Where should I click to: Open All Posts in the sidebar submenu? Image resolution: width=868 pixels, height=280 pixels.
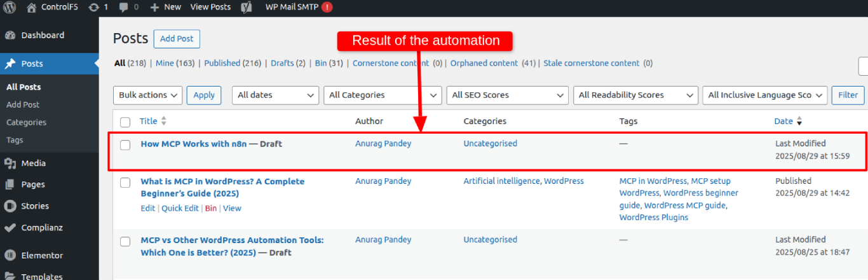[24, 87]
